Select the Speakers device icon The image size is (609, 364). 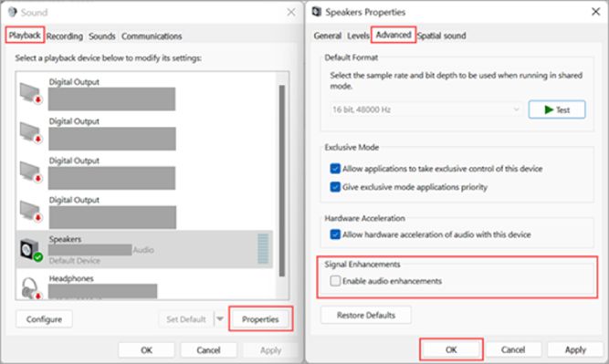tap(31, 250)
